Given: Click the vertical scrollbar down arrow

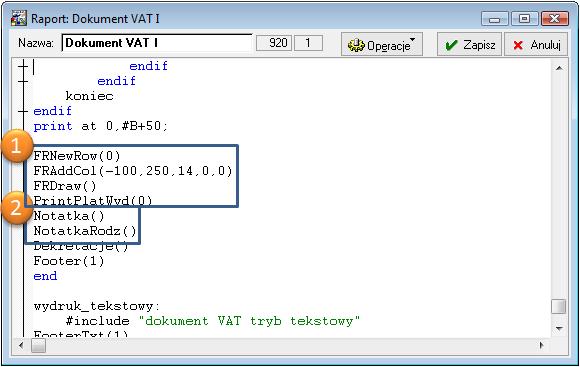Looking at the screenshot, I should pyautogui.click(x=559, y=328).
